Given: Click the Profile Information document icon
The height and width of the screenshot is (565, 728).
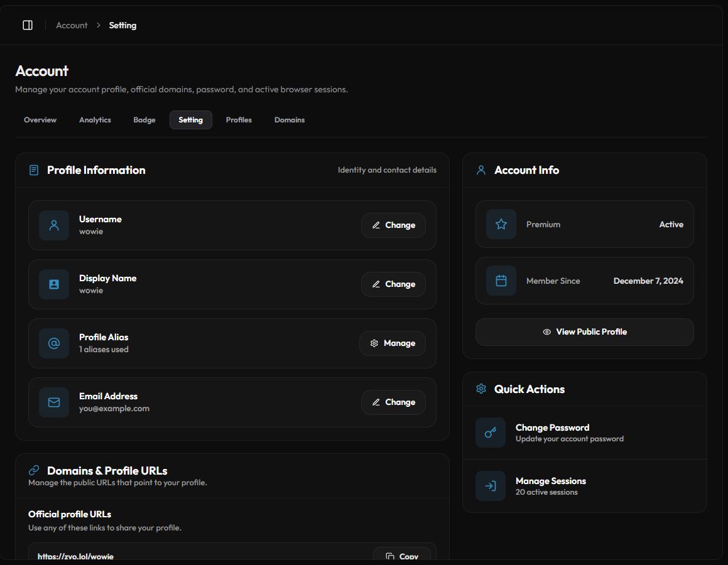Looking at the screenshot, I should click(34, 170).
